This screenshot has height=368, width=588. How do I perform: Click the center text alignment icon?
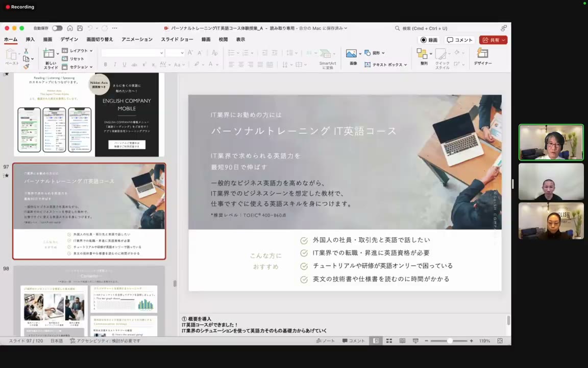tap(241, 64)
